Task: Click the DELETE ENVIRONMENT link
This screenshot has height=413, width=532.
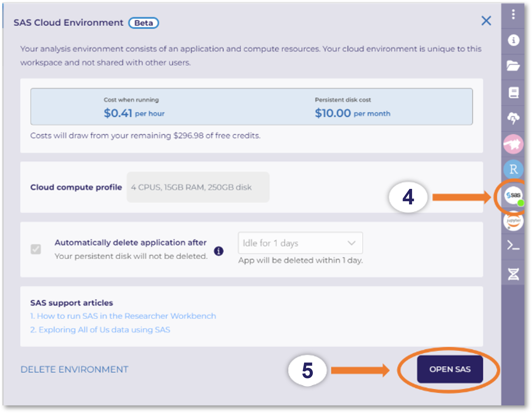Action: click(x=74, y=369)
